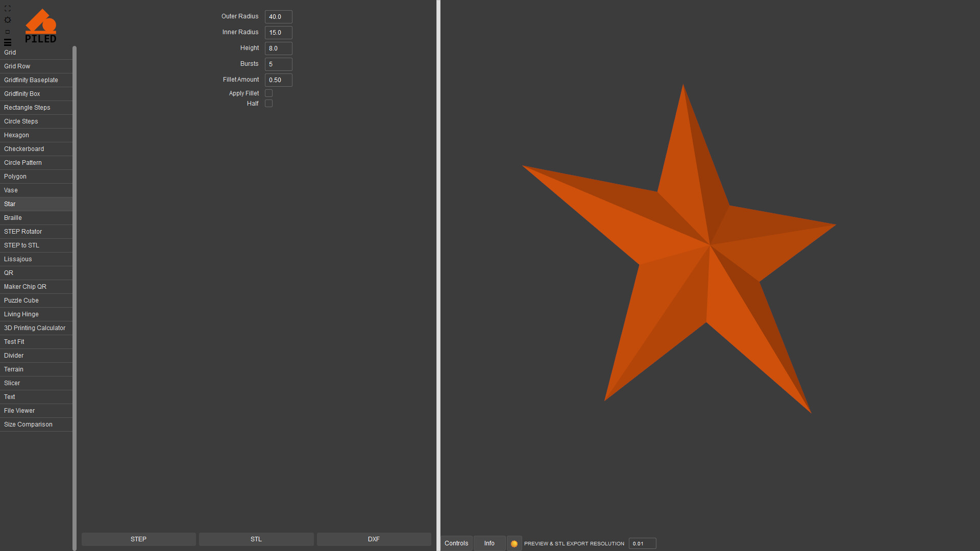Click the small square icon below sun
The height and width of the screenshot is (551, 980).
(x=8, y=32)
